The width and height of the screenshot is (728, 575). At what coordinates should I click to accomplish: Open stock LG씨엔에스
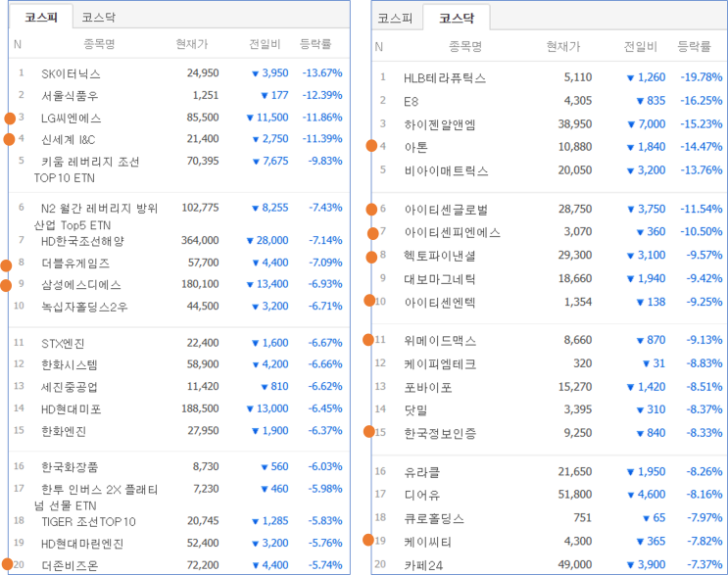(x=71, y=118)
